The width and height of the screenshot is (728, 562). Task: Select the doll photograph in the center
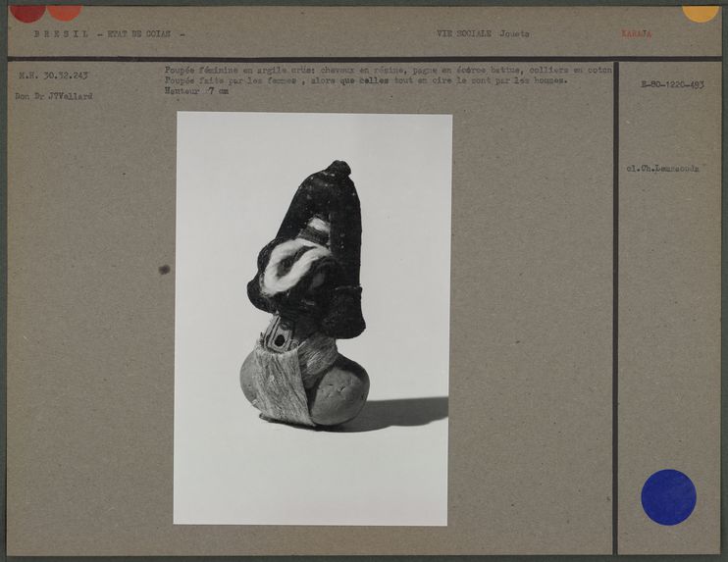pos(312,319)
